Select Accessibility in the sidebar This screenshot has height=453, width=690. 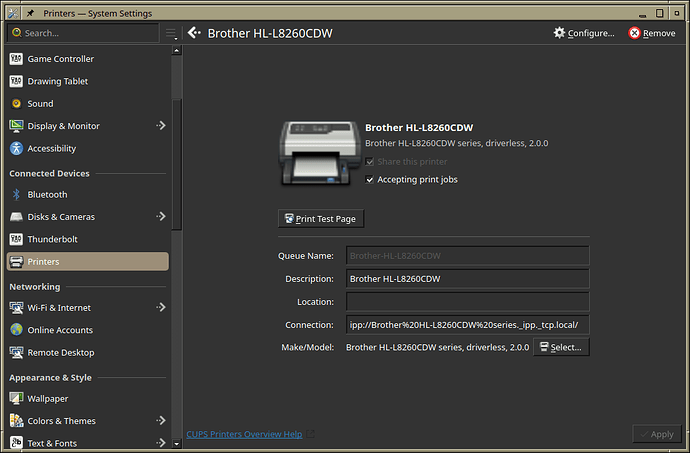88,148
